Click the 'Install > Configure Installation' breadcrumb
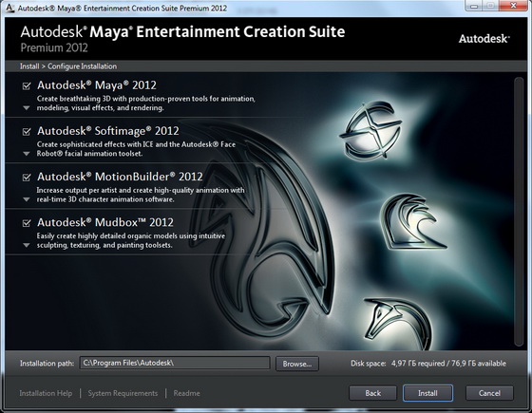The height and width of the screenshot is (413, 532). click(68, 66)
